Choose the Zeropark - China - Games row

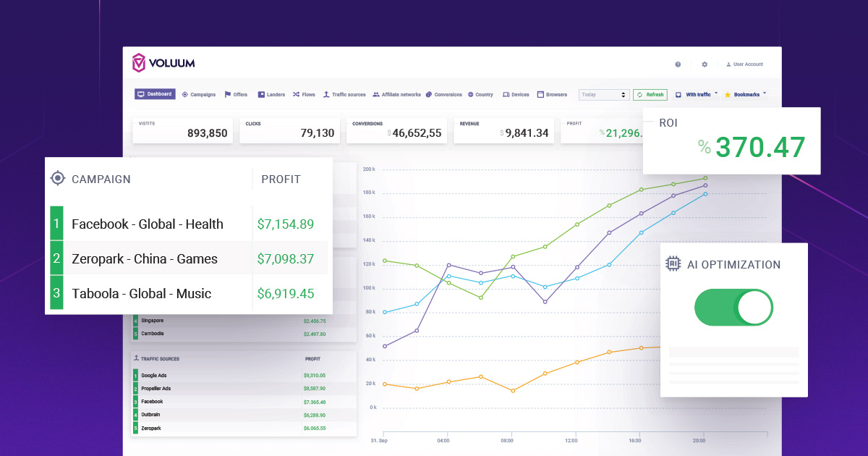pos(189,258)
